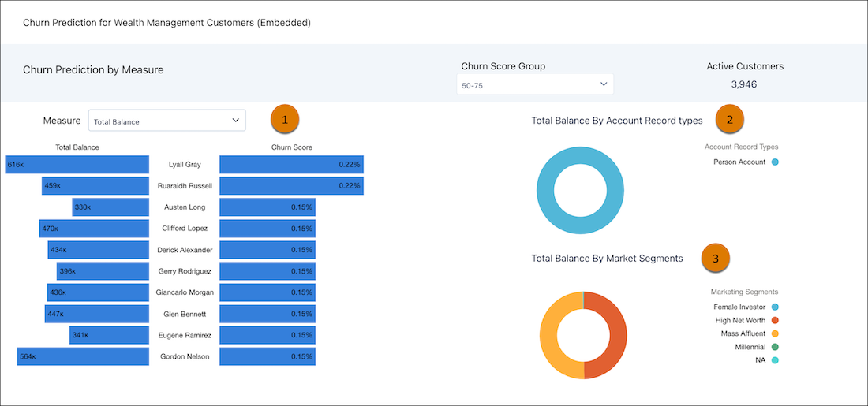Click the Active Customers value 3,946
The height and width of the screenshot is (406, 868).
click(x=744, y=84)
